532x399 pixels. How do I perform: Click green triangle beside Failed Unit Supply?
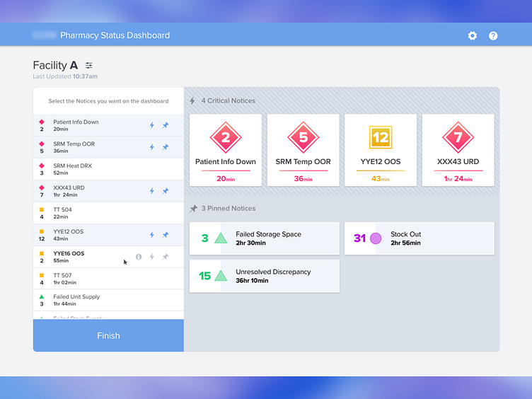click(x=42, y=296)
